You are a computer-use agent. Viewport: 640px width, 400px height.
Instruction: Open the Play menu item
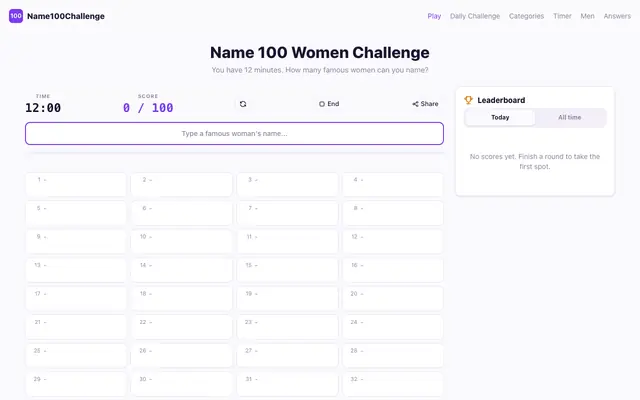click(x=434, y=16)
